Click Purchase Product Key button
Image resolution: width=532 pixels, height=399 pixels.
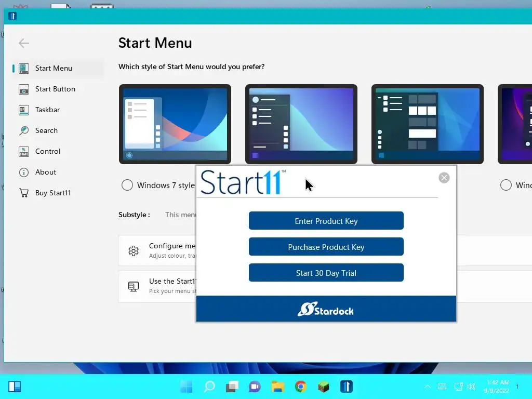[326, 247]
